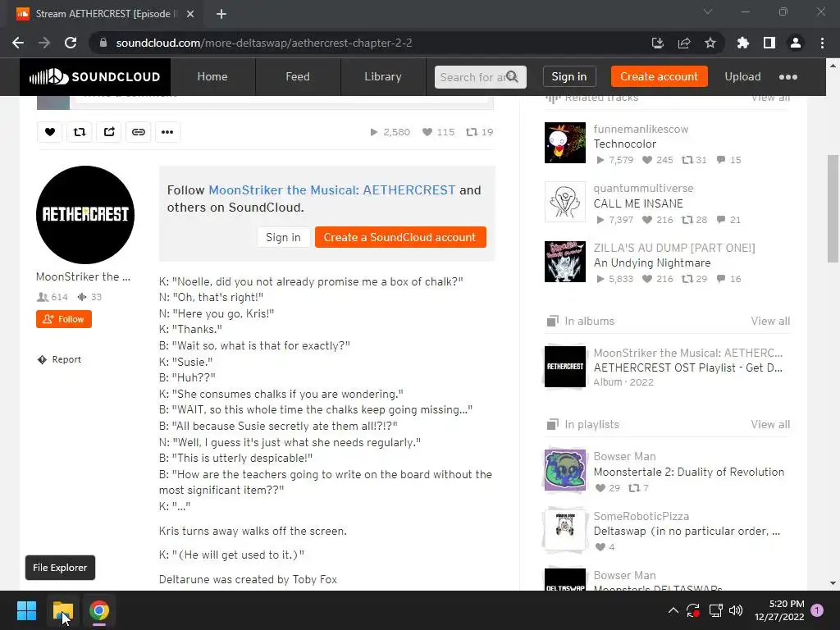
Task: Open the quantummultiverse artist link
Action: [x=643, y=188]
